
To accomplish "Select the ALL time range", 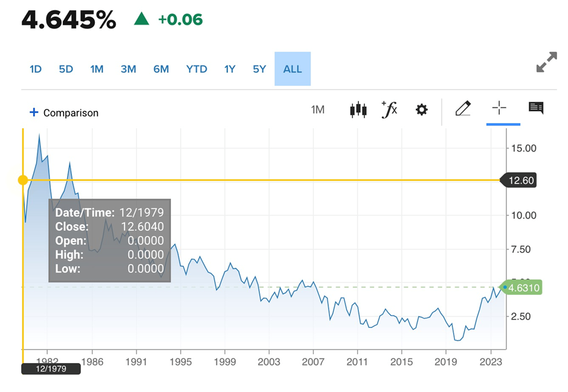I will pos(292,69).
